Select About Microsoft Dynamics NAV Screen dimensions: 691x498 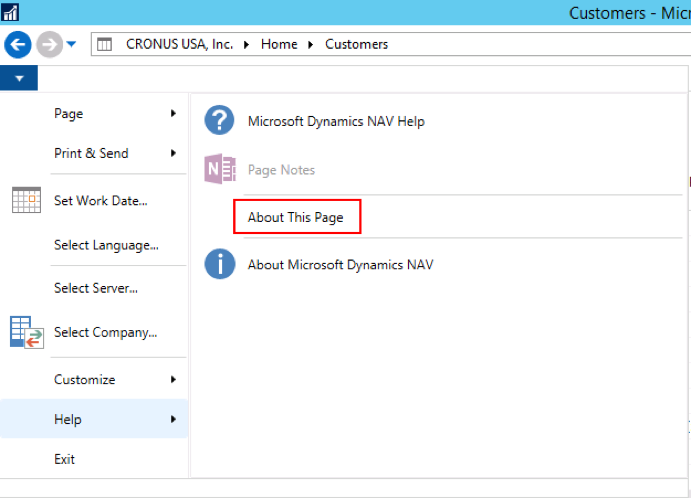tap(340, 265)
